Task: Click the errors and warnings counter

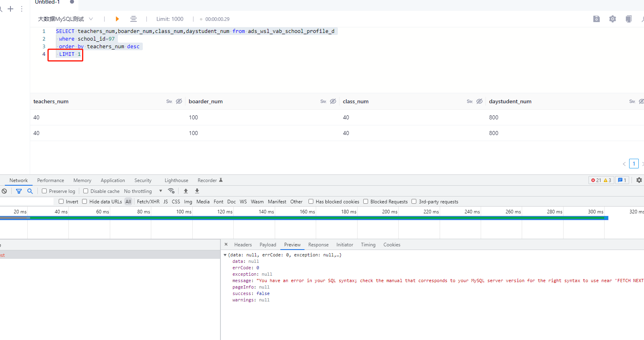Action: [601, 180]
